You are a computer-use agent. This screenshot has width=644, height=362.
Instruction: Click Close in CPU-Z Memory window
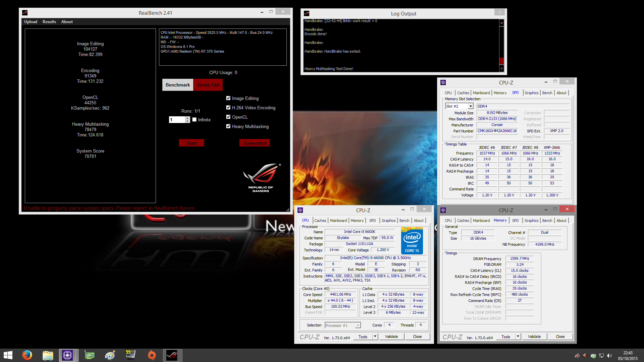(x=560, y=337)
